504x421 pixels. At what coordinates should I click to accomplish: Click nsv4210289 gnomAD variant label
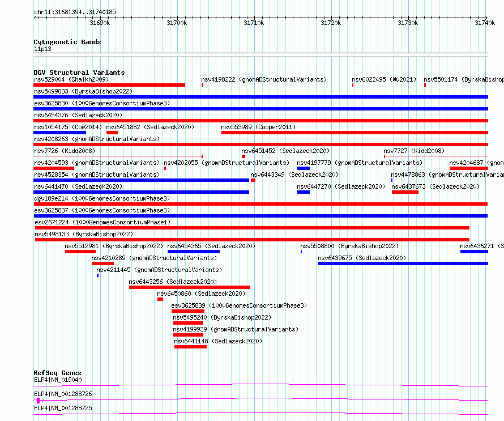tap(154, 258)
